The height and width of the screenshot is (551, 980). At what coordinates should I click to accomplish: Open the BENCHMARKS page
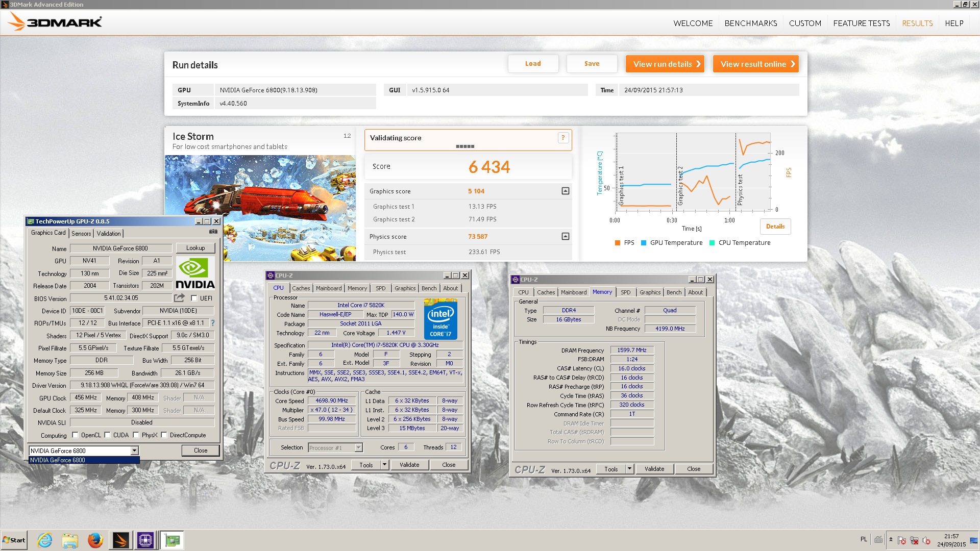[x=751, y=23]
